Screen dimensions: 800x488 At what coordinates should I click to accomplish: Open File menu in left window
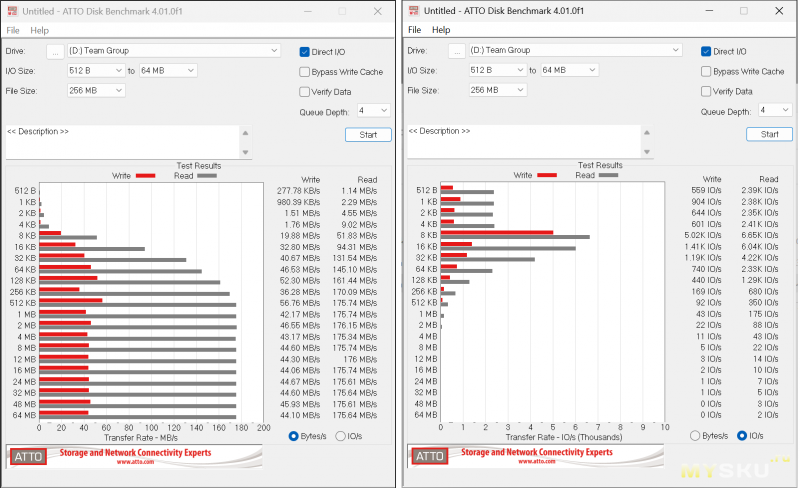tap(13, 30)
